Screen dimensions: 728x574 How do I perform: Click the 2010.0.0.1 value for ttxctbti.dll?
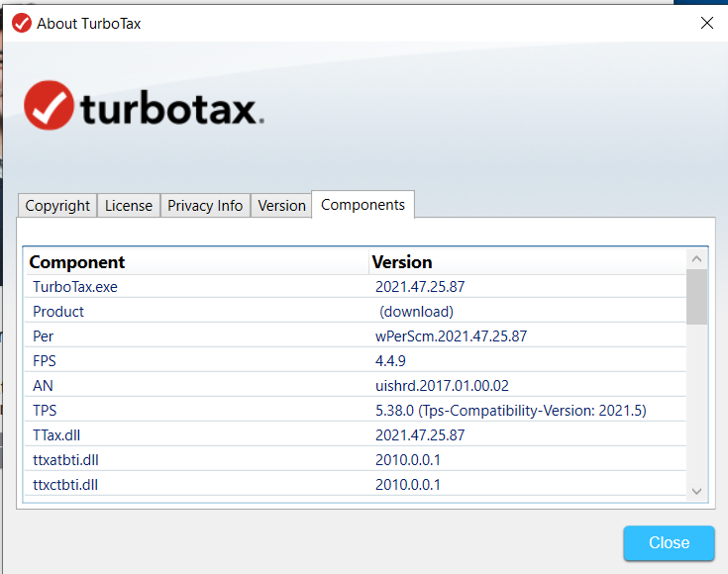[408, 485]
